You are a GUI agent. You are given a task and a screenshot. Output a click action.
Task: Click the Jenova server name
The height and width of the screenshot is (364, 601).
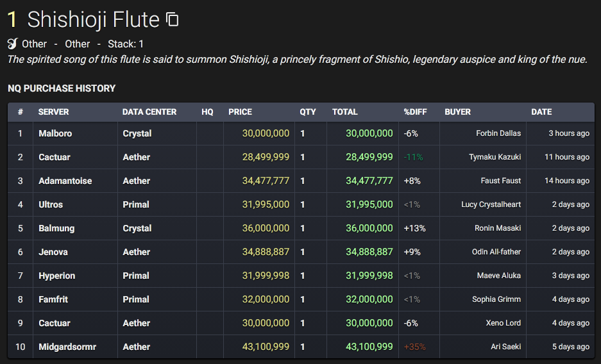click(53, 252)
